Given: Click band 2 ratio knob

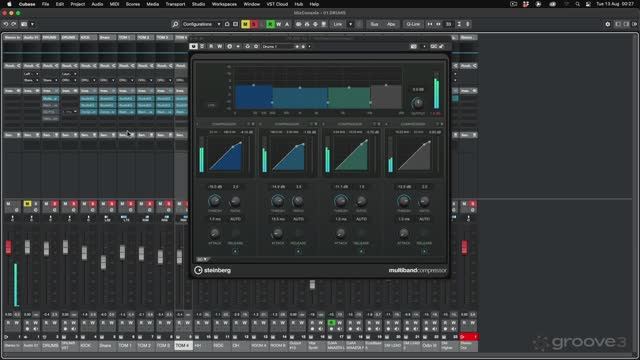Looking at the screenshot, I should point(298,201).
